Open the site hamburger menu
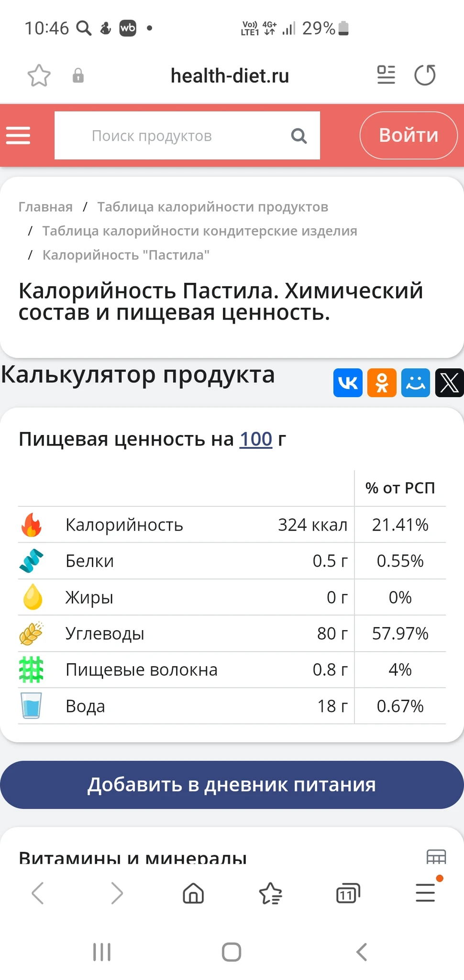The height and width of the screenshot is (980, 464). pos(18,135)
